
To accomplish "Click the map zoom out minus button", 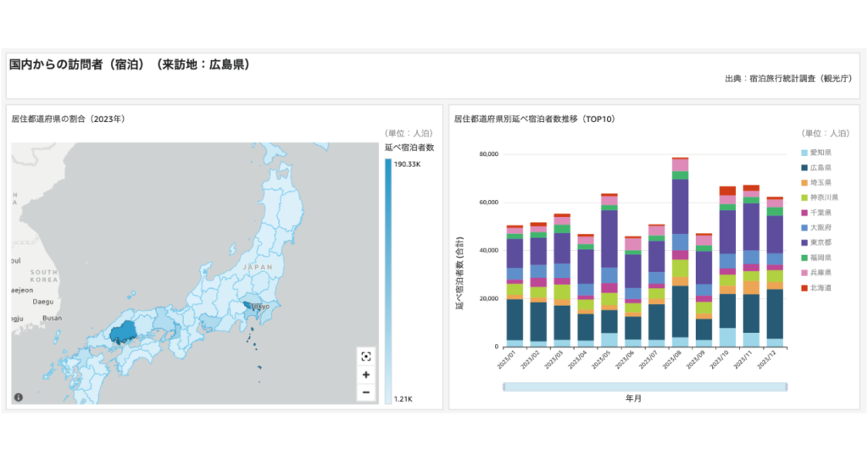I will coord(366,392).
